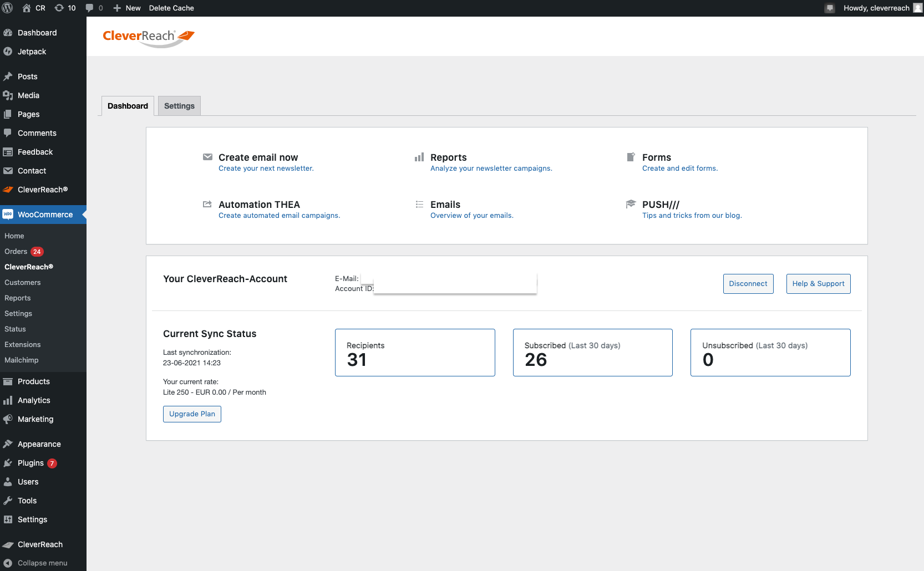Expand the New content menu
924x571 pixels.
click(x=127, y=8)
